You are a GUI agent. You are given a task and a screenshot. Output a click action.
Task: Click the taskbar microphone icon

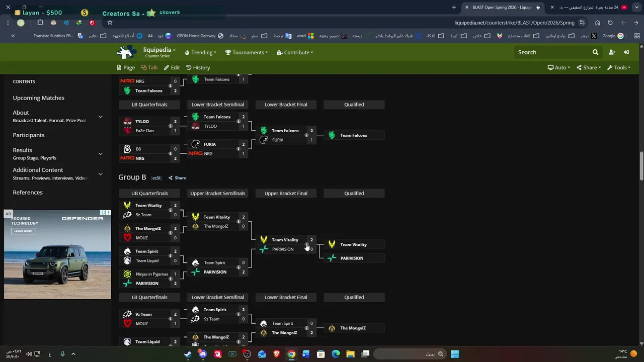62,354
